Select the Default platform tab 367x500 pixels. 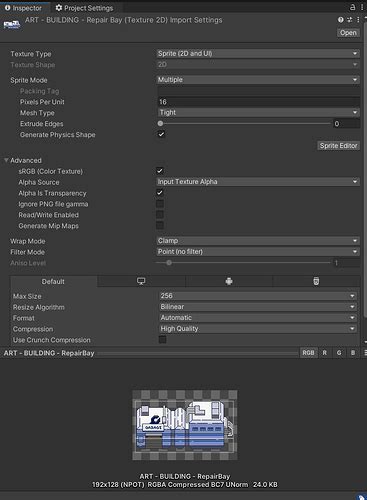click(53, 281)
